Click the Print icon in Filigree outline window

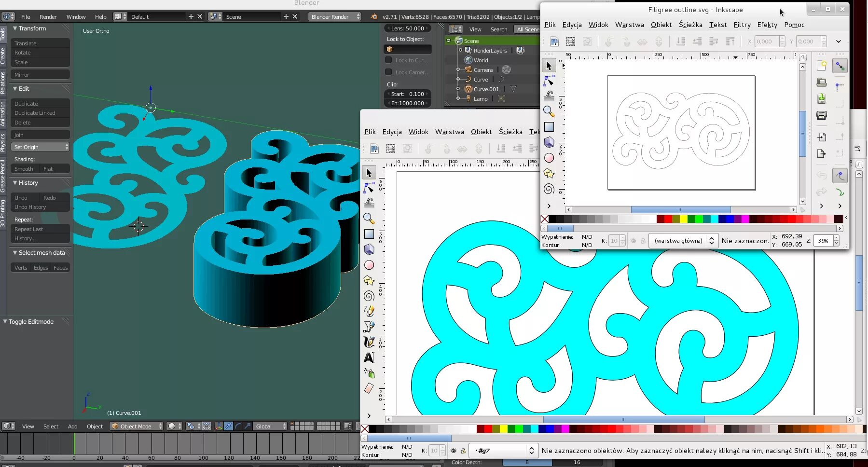822,115
